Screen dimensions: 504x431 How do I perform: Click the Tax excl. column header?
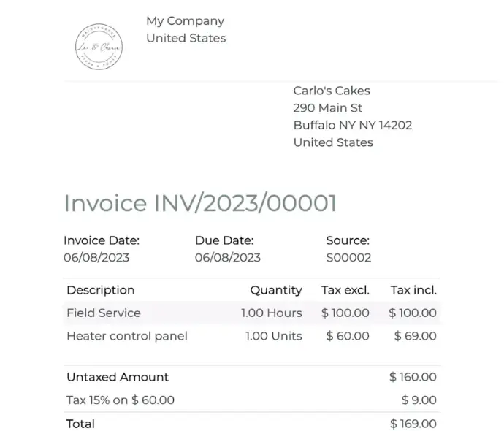tap(345, 290)
